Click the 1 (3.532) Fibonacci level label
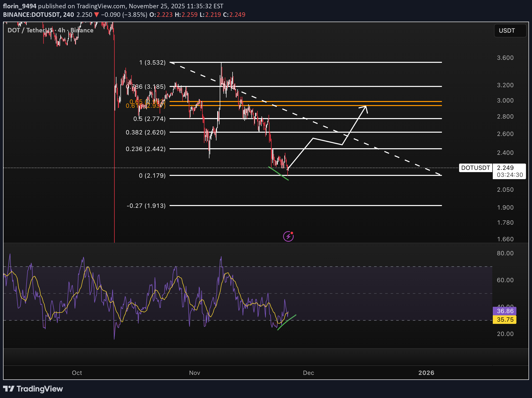Screen dimensions: 532x398 (152, 62)
